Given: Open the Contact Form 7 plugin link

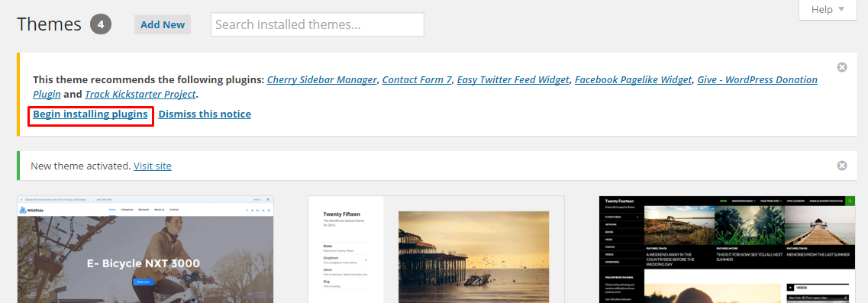Looking at the screenshot, I should click(417, 79).
